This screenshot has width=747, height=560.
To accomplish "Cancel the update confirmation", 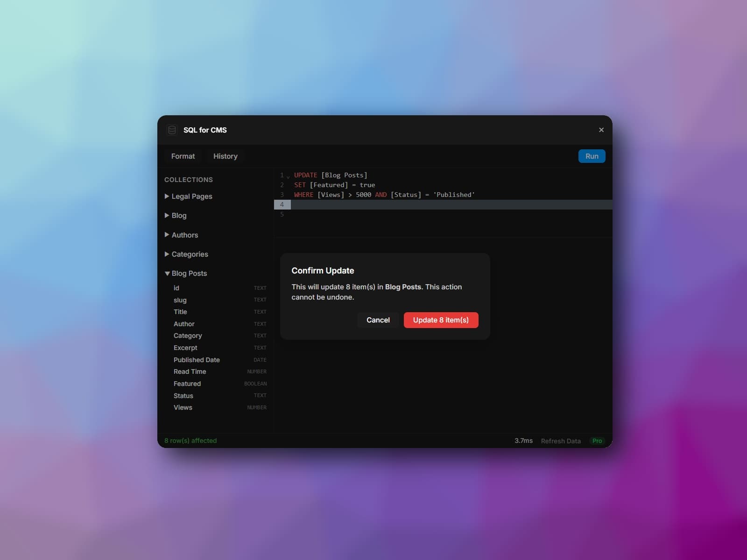I will click(x=378, y=320).
